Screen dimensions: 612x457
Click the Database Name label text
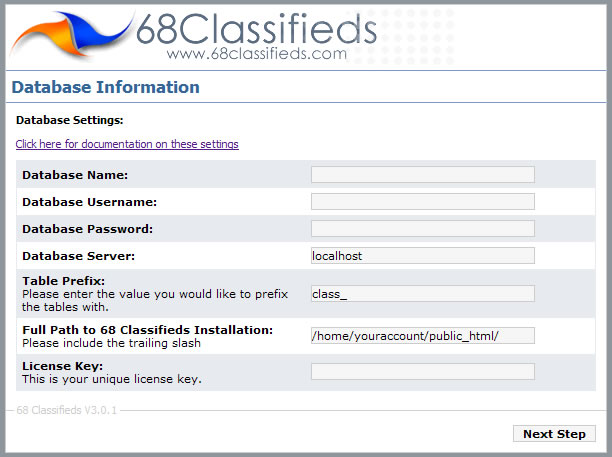tap(75, 175)
